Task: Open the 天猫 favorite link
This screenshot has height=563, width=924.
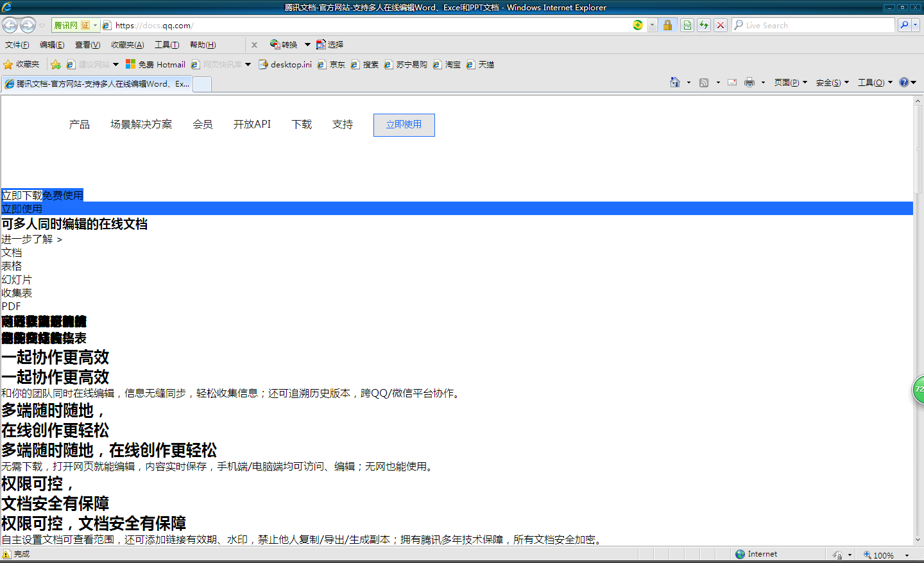Action: coord(480,64)
